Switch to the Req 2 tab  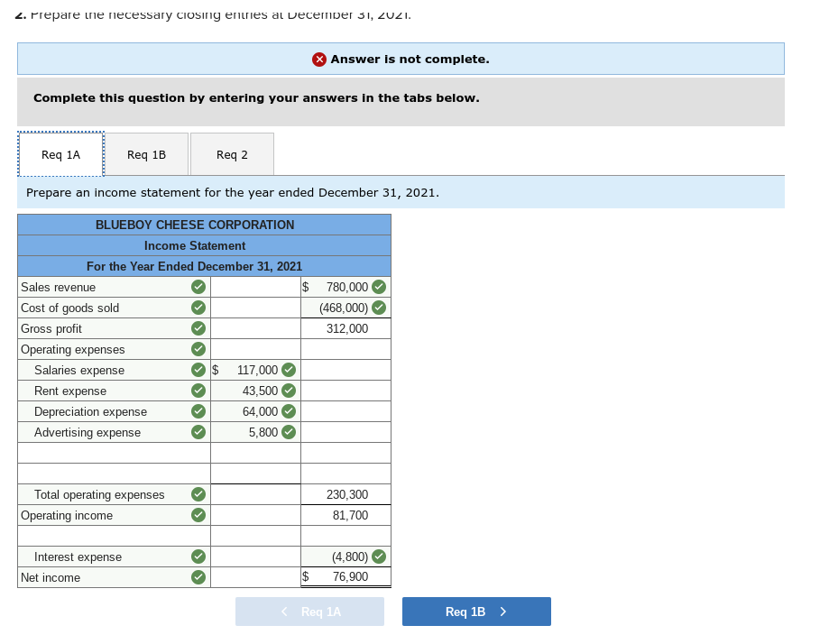coord(232,154)
